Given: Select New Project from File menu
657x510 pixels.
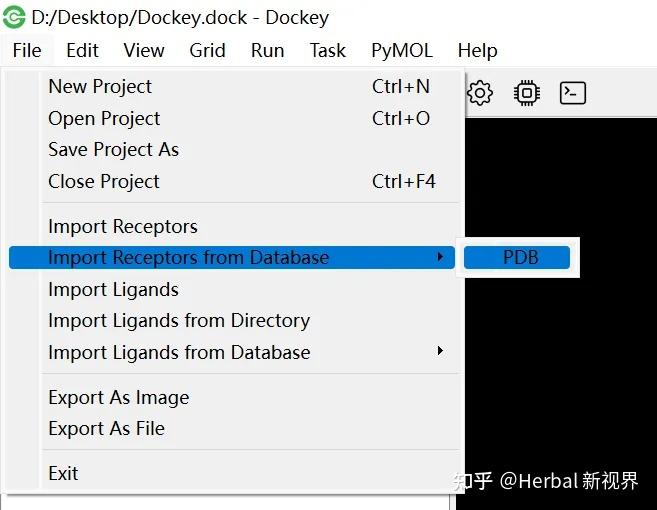Looking at the screenshot, I should (x=100, y=87).
